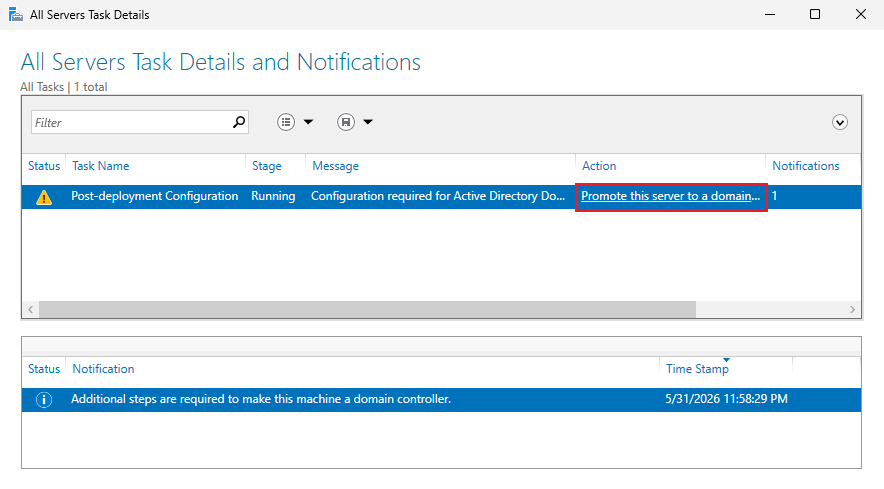The width and height of the screenshot is (884, 489).
Task: Open the save query icon
Action: (346, 122)
